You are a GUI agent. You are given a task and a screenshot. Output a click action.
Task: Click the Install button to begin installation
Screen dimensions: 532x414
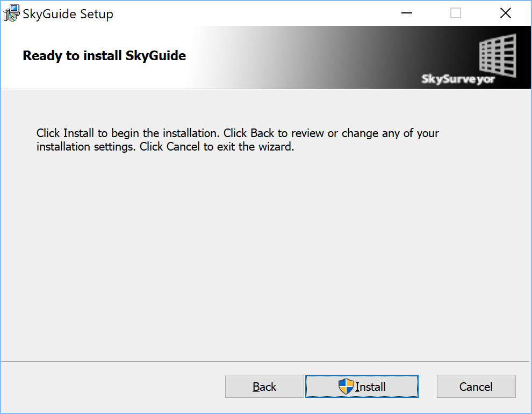click(x=362, y=386)
